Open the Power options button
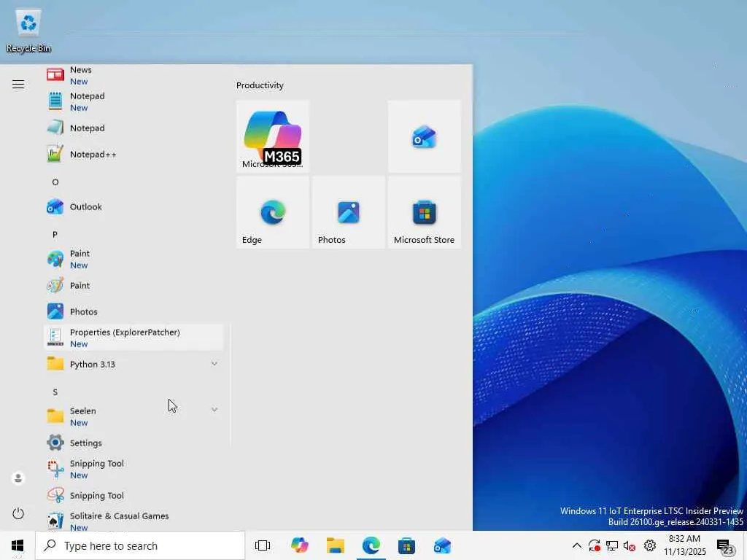This screenshot has width=747, height=560. pos(18,513)
